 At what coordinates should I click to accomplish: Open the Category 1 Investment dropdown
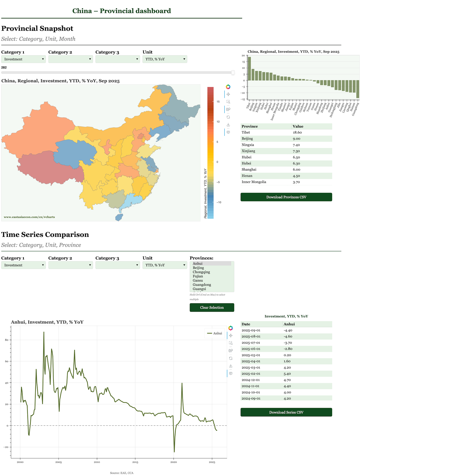23,59
